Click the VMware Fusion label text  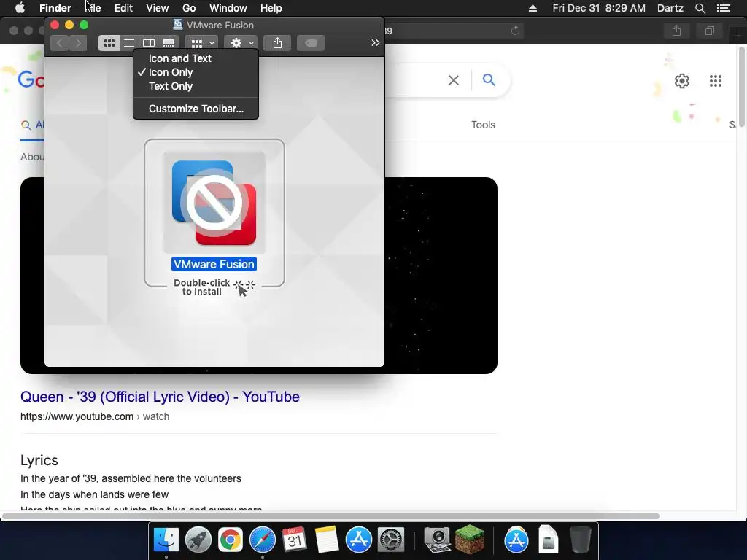(214, 264)
